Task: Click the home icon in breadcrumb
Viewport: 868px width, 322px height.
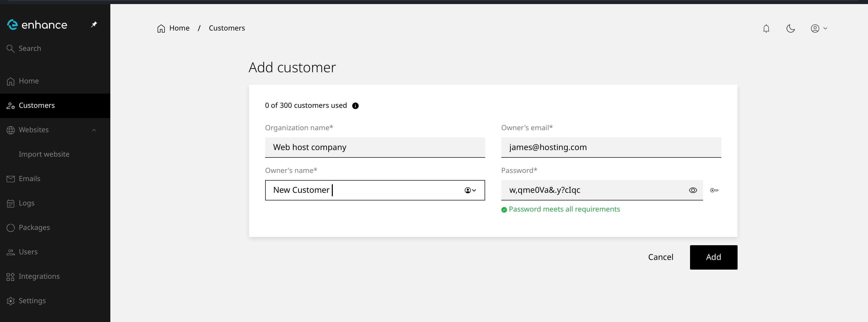Action: point(161,28)
